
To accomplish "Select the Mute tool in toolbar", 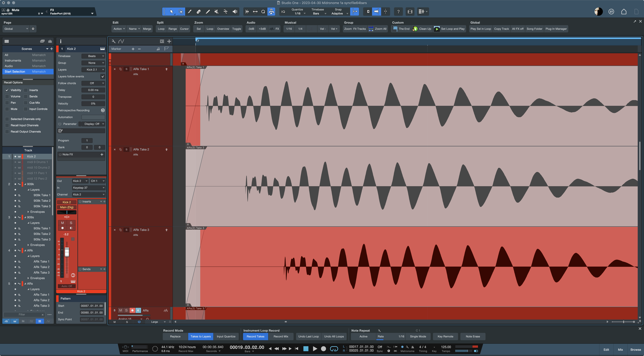I will pos(216,11).
